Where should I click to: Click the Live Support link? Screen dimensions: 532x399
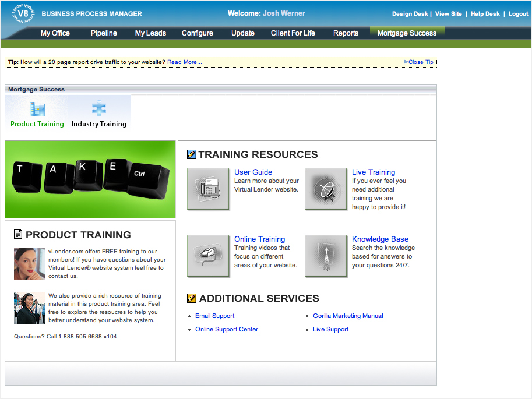pos(330,329)
